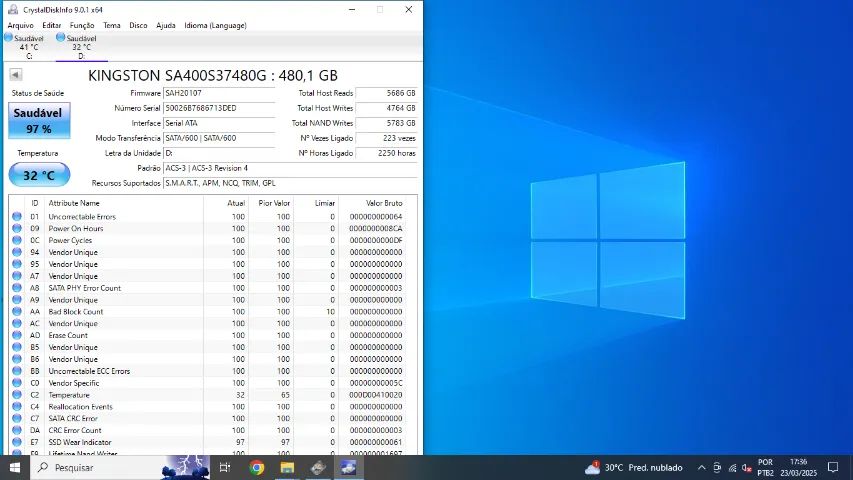Click status circle of Reallocation Events row

[17, 407]
